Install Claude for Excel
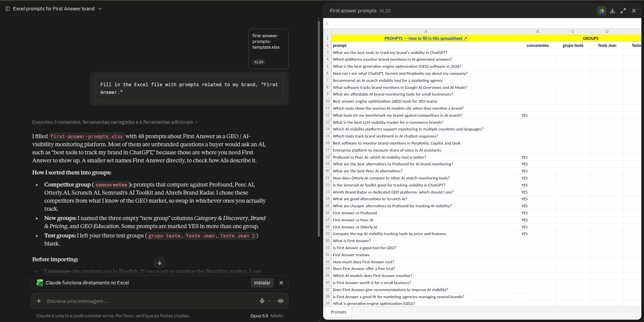Screen dimensions: 644x322 pos(262,283)
